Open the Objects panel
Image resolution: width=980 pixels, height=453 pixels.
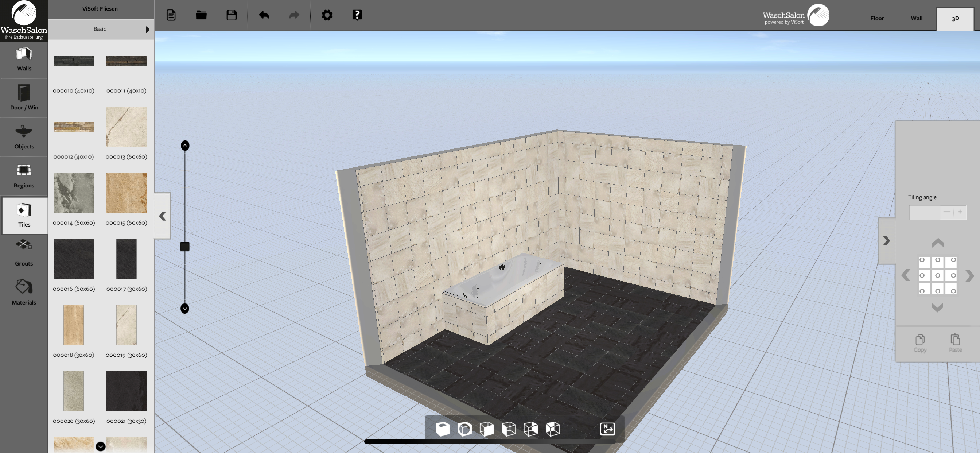click(24, 137)
